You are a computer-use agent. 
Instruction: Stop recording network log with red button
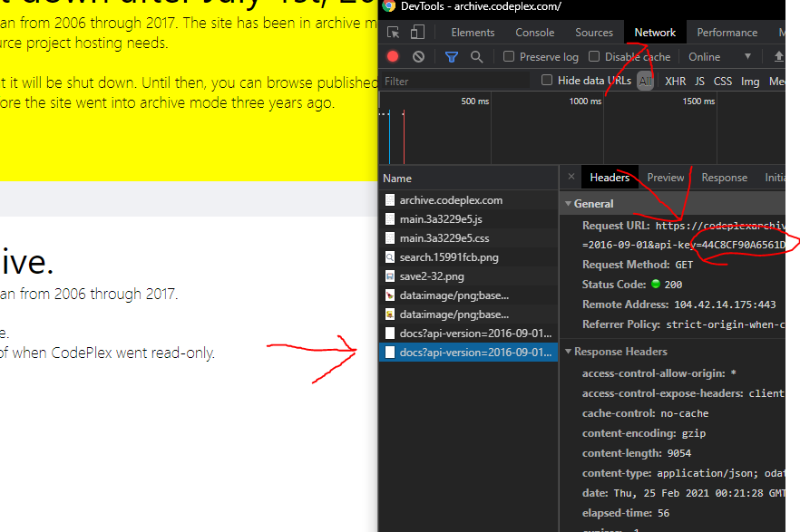[393, 56]
